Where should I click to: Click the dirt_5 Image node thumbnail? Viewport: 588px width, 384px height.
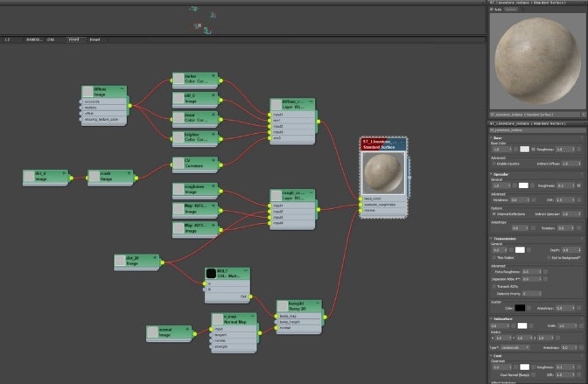tap(178, 98)
